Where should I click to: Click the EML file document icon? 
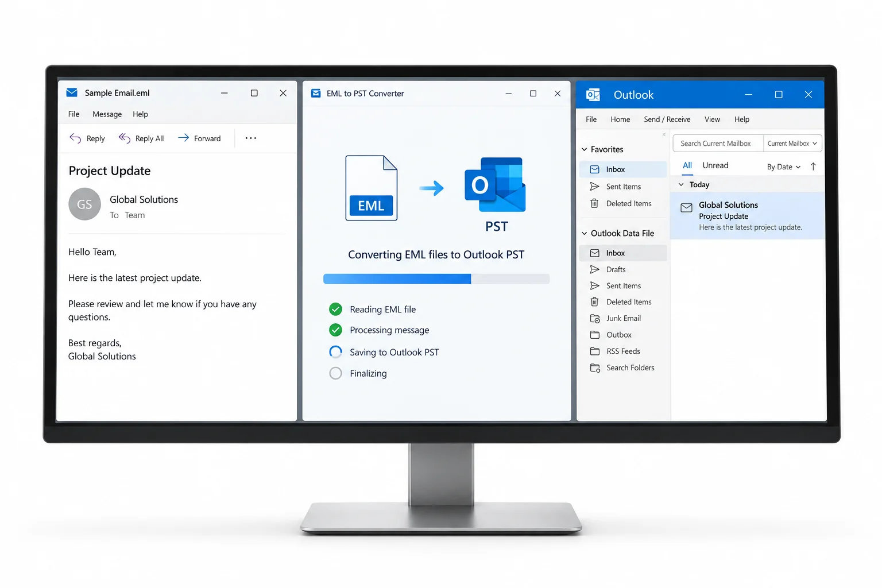click(x=372, y=188)
